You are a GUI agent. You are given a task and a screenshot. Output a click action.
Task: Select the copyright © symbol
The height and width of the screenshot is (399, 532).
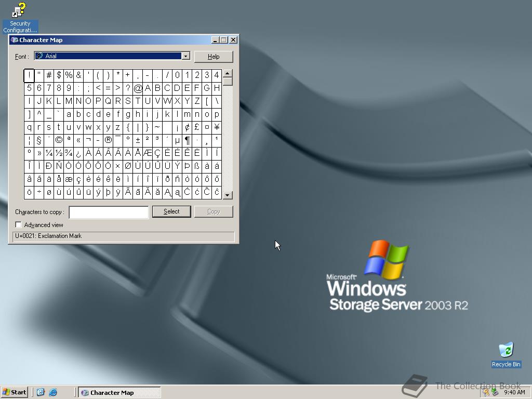[59, 140]
